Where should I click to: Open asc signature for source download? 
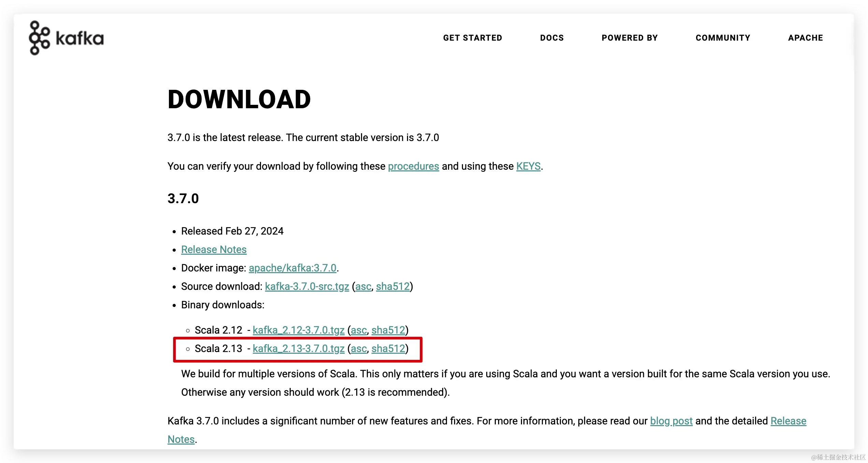(363, 286)
